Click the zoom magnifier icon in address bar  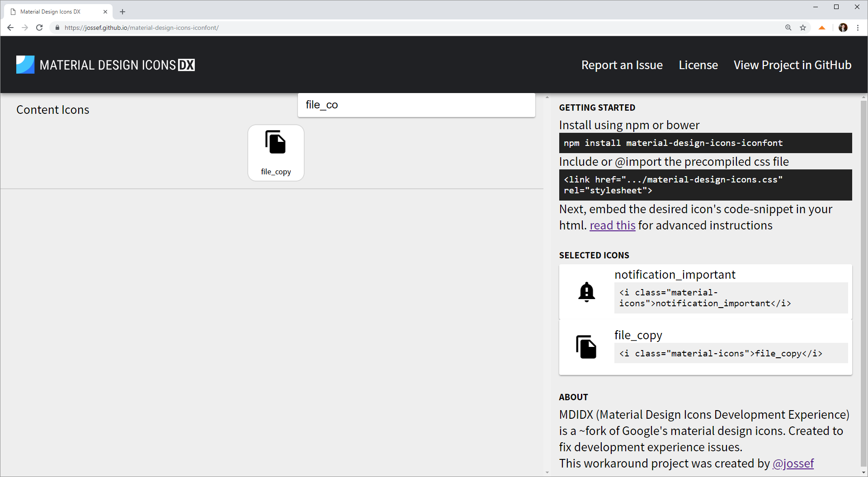pyautogui.click(x=788, y=28)
